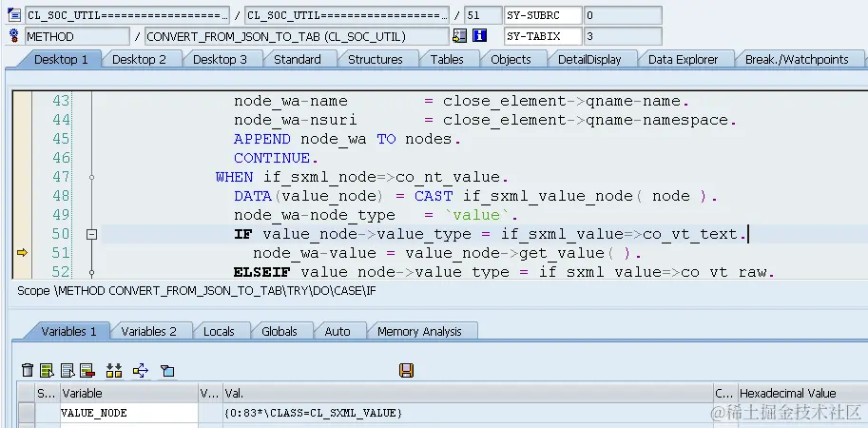Click the trash delete variables icon

(28, 370)
